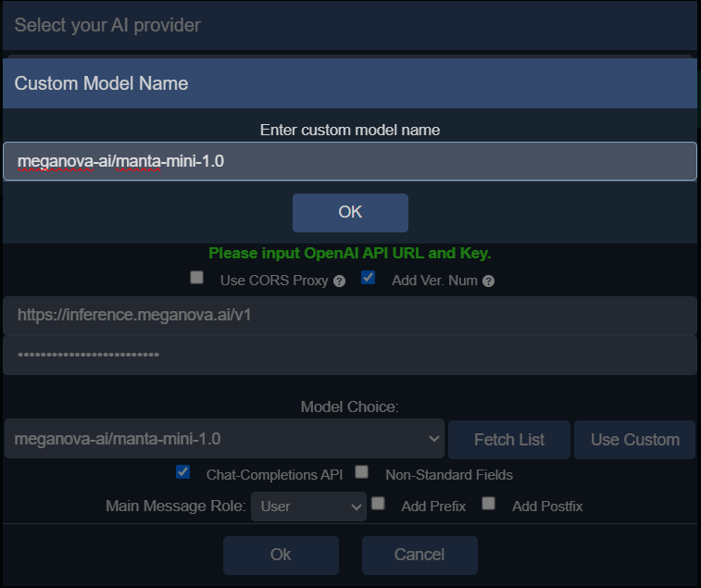Click the help icon beside Use CORS Proxy
The height and width of the screenshot is (588, 701).
(339, 281)
